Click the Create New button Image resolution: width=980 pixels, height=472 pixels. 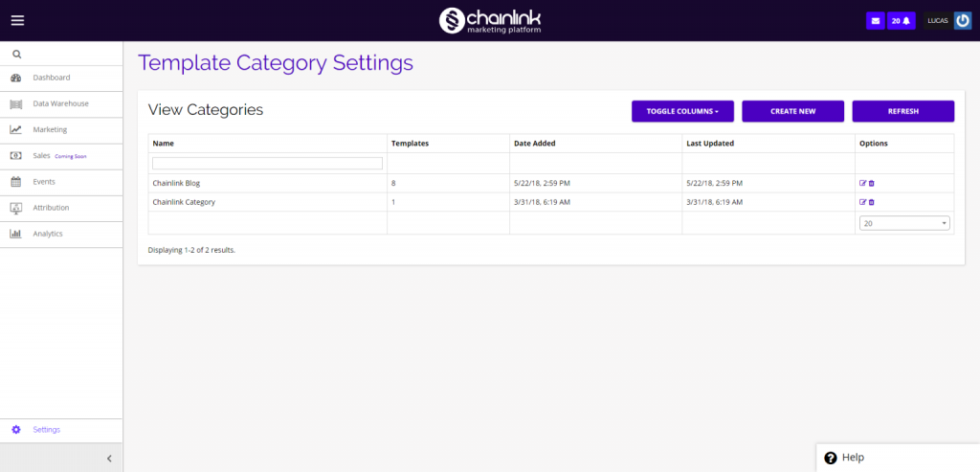pyautogui.click(x=793, y=111)
